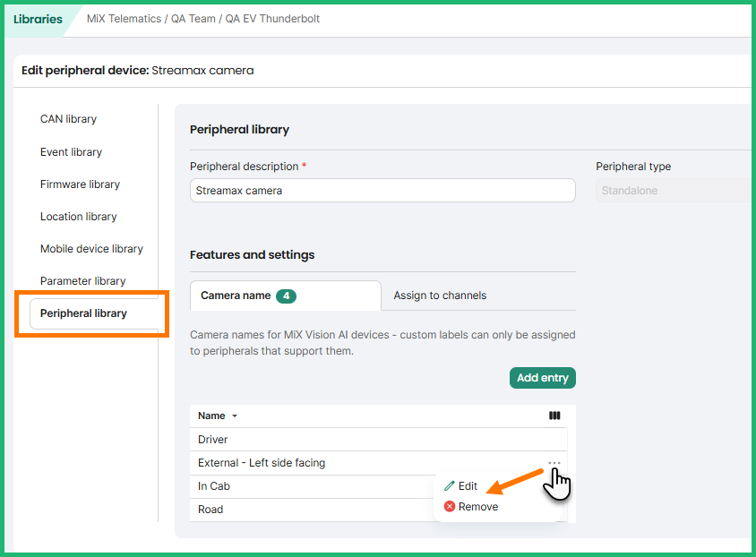Click the three-dot menu for External - Left side facing

(554, 463)
